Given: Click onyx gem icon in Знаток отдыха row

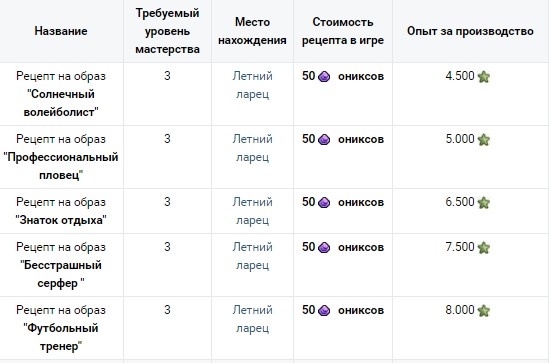Looking at the screenshot, I should click(324, 202).
